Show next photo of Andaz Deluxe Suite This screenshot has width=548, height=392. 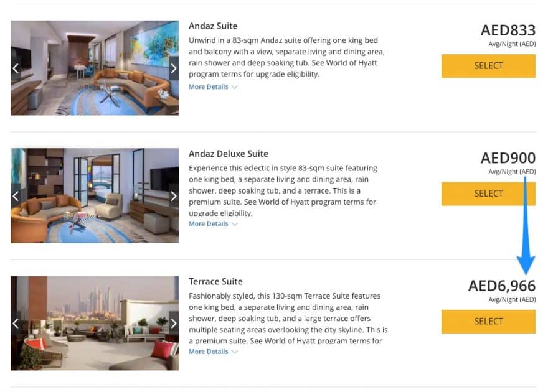tap(174, 196)
